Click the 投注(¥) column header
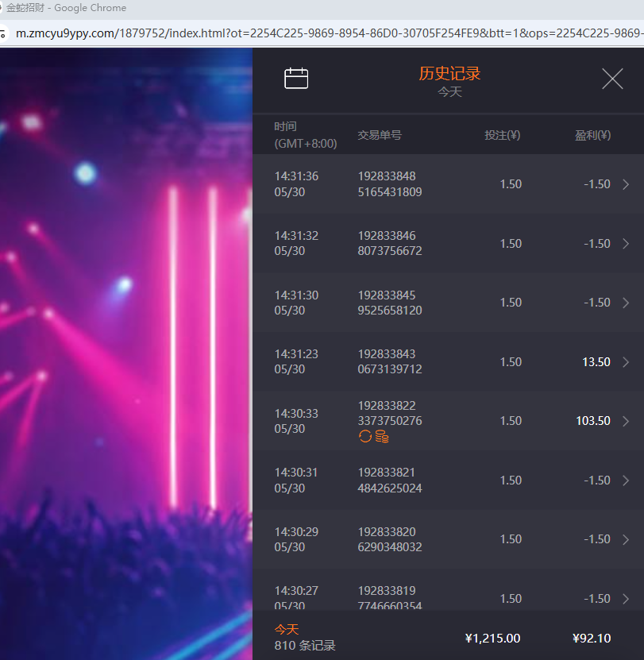The height and width of the screenshot is (660, 644). tap(502, 135)
